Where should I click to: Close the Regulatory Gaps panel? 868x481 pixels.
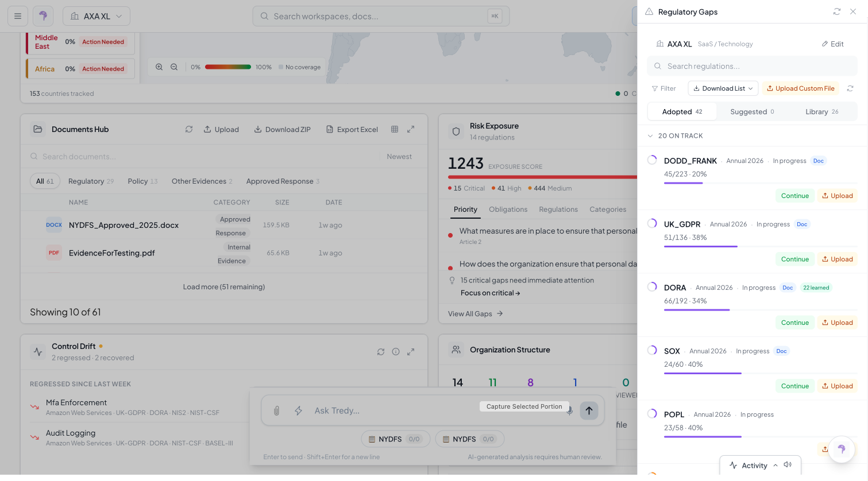coord(853,11)
